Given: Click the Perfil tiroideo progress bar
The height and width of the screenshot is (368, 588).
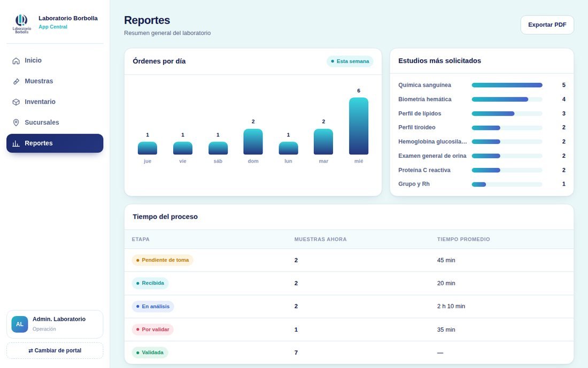Looking at the screenshot, I should (x=507, y=127).
